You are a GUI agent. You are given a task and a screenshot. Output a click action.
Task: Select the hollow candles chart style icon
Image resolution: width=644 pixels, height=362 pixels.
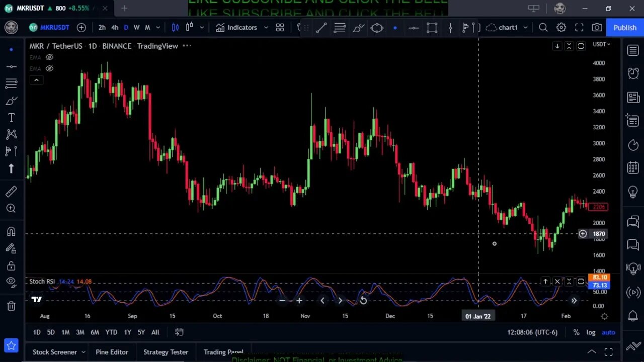point(190,27)
